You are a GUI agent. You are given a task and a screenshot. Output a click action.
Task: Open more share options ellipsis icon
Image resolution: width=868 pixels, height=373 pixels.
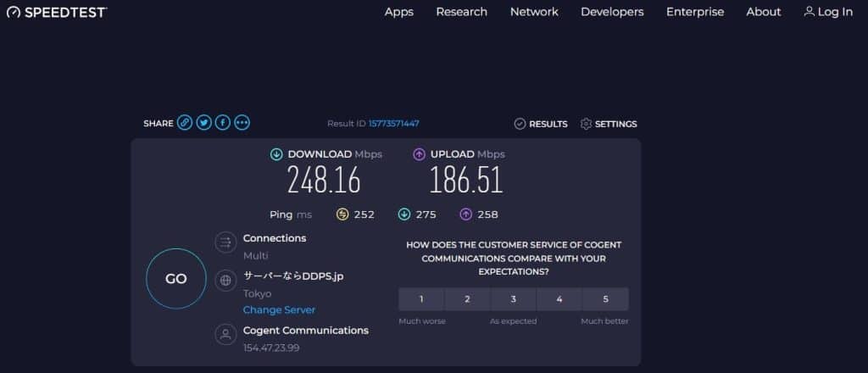pos(242,123)
